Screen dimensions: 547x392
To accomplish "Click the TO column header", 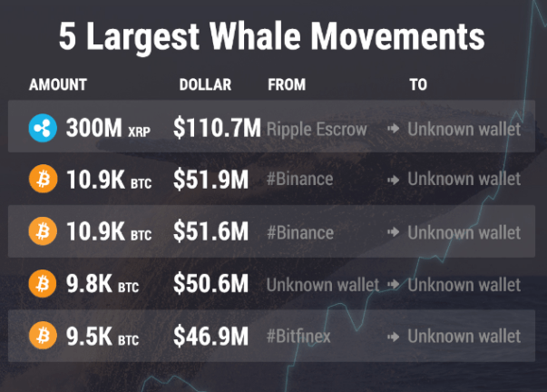I will coord(417,85).
